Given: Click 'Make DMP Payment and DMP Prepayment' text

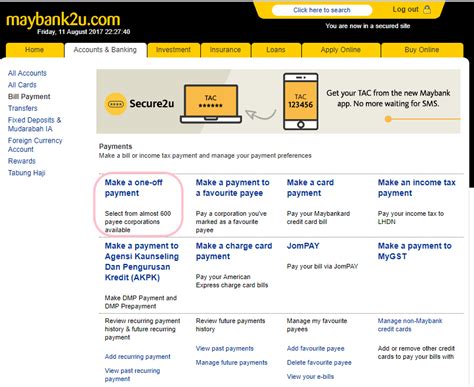Looking at the screenshot, I should click(141, 302).
